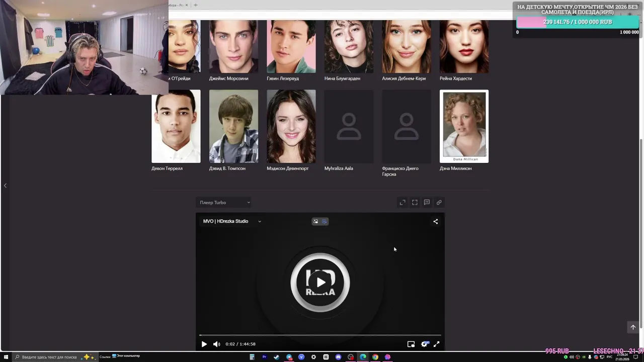
Task: Open actress Мэдисон Девенпорт's photo
Action: pyautogui.click(x=291, y=126)
